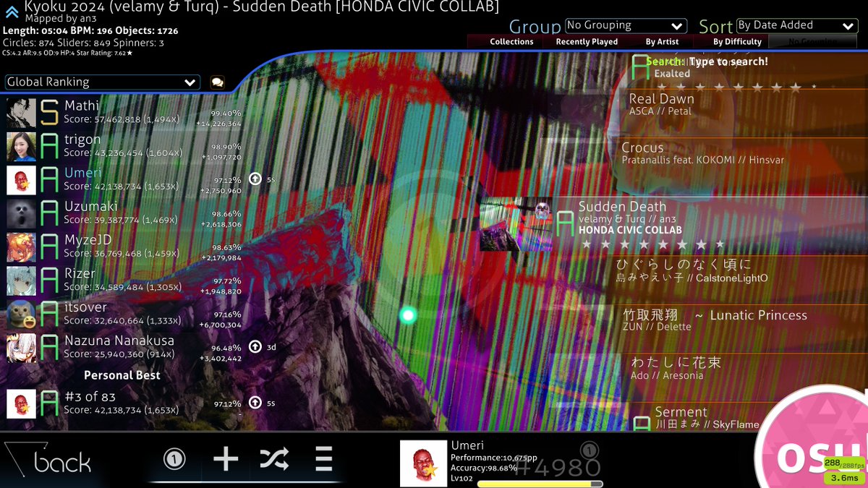Click the A rank badge on trigon's score
Viewport: 868px width, 488px height.
point(49,146)
